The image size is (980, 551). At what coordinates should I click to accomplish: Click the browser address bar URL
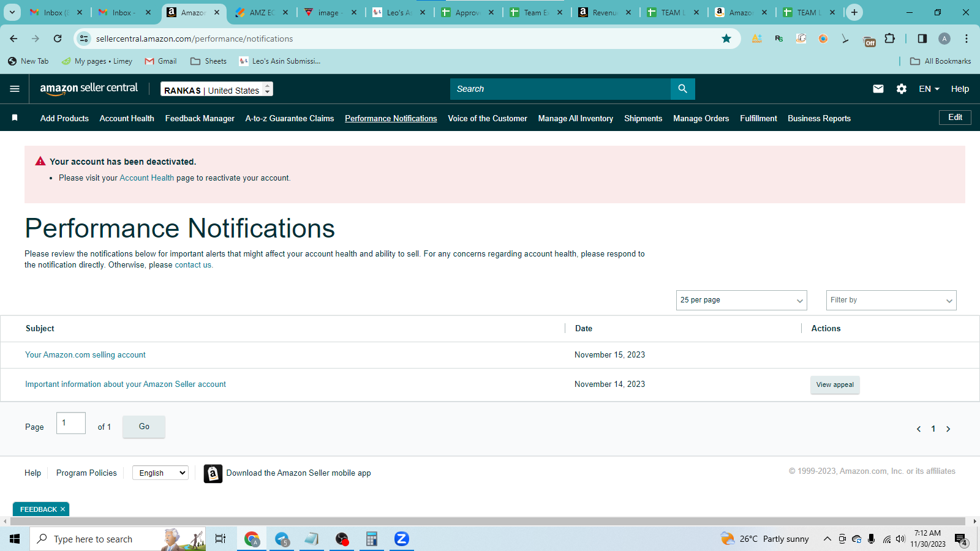[194, 39]
